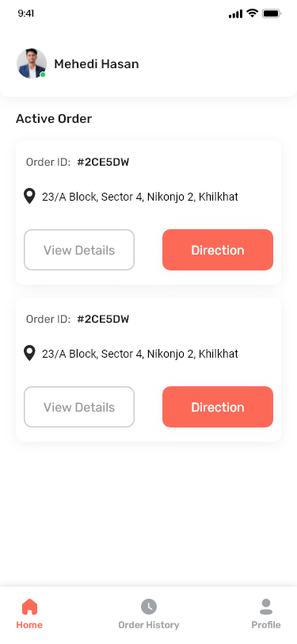Viewport: 297px width, 644px height.
Task: Open Mehedi Hasan's profile photo
Action: click(32, 63)
